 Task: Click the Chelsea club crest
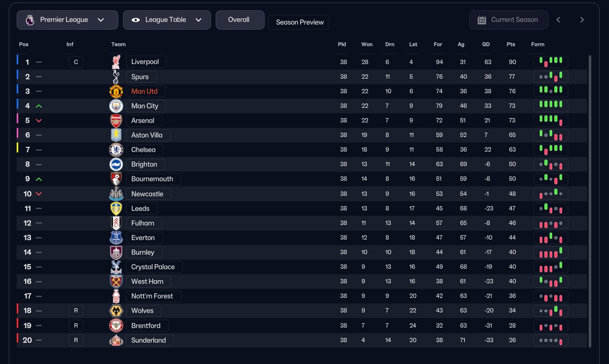coord(116,150)
